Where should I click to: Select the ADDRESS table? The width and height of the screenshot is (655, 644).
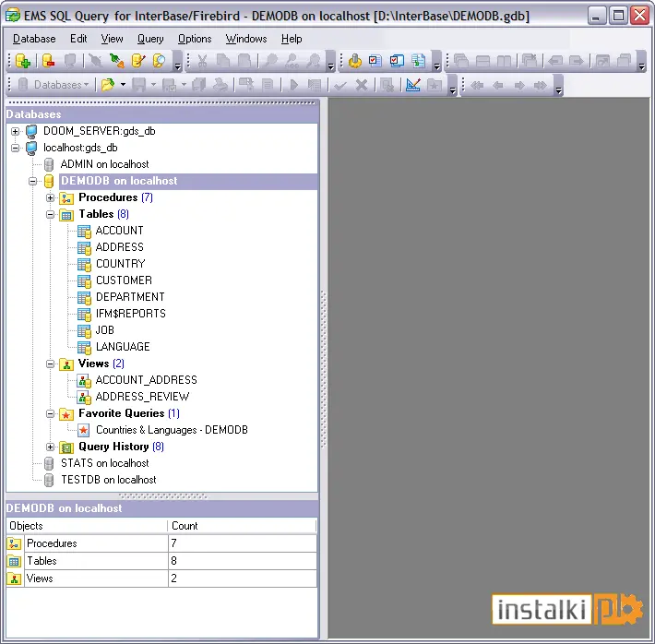[120, 247]
